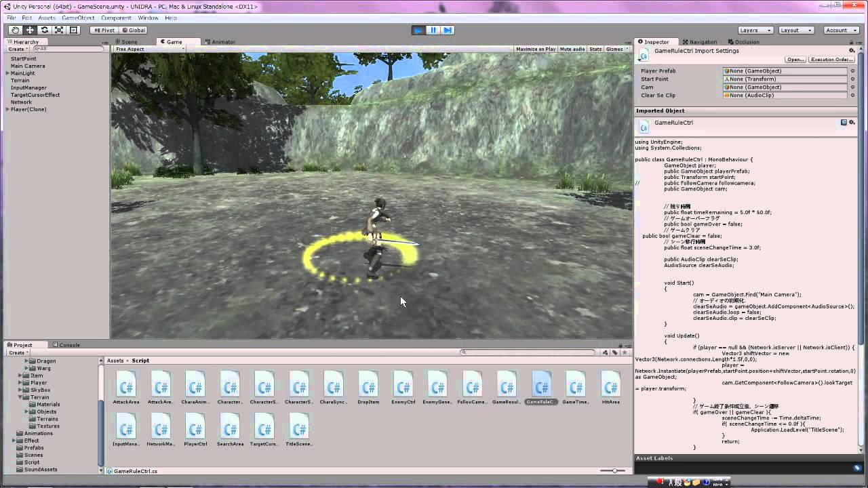Toggle Play mode button

pos(418,30)
